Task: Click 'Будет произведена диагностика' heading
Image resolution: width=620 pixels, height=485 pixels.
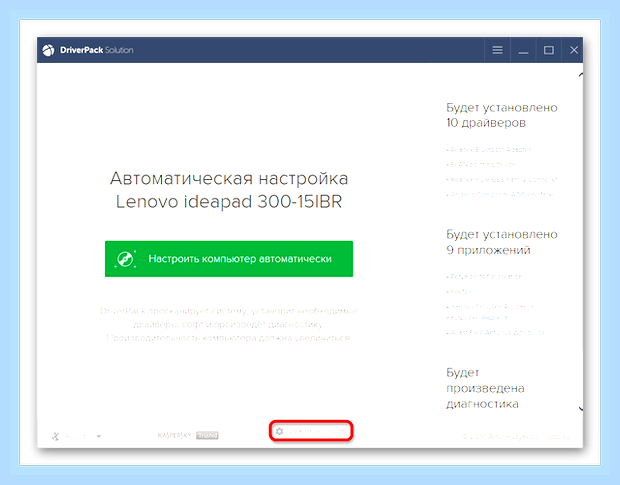Action: click(x=485, y=388)
